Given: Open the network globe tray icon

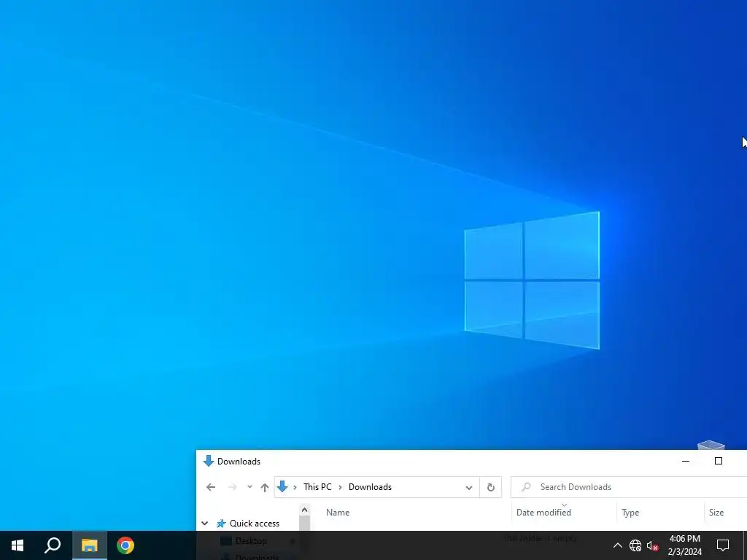Looking at the screenshot, I should pos(635,545).
